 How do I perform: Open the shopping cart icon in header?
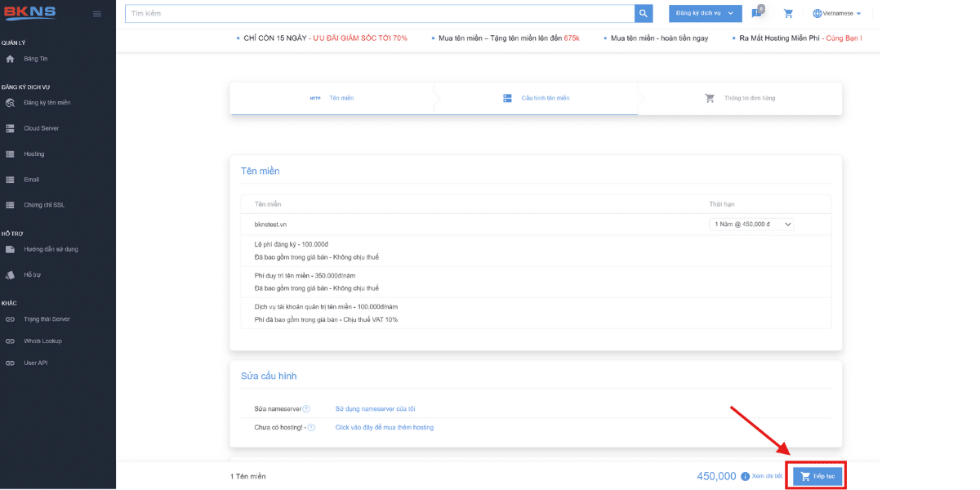[788, 14]
